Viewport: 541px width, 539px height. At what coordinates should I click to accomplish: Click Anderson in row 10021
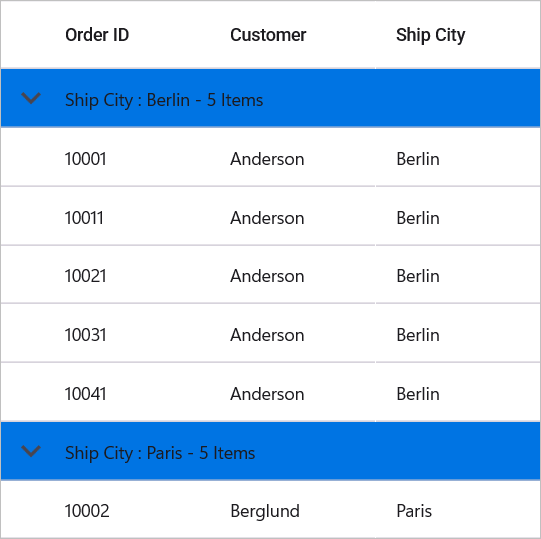(x=267, y=276)
